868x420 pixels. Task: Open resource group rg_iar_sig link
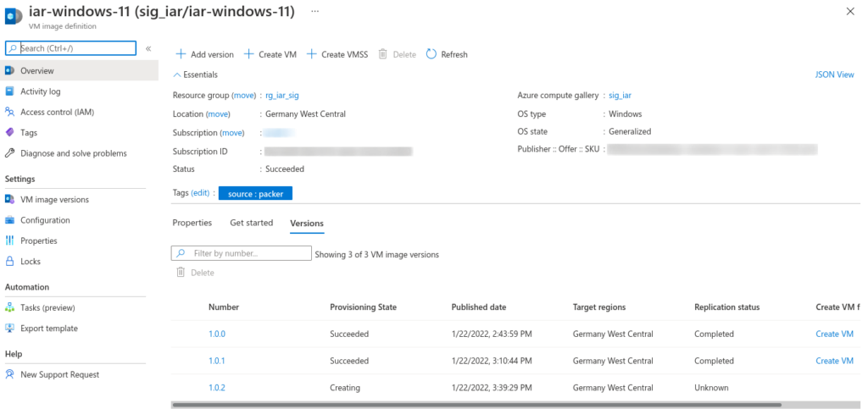pyautogui.click(x=282, y=95)
